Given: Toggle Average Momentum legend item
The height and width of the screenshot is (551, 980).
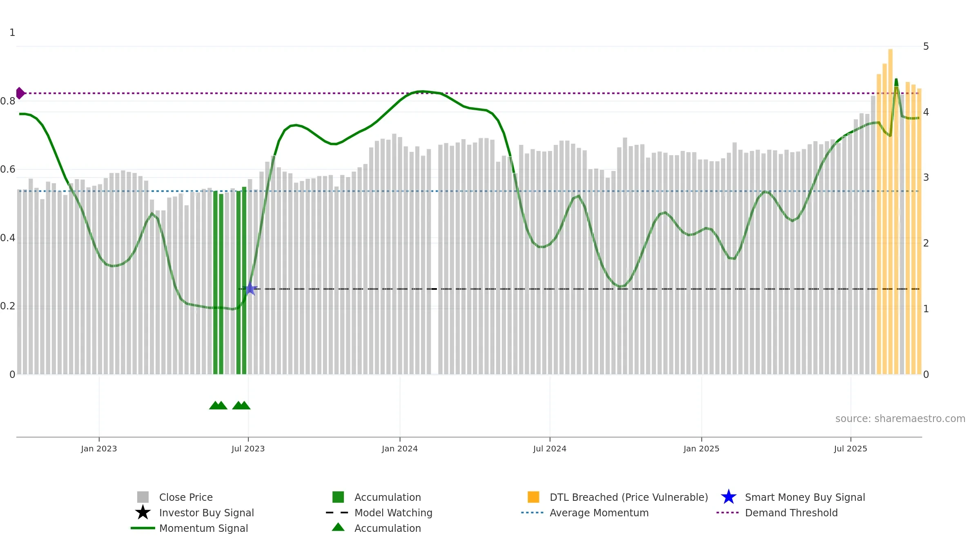Looking at the screenshot, I should point(599,513).
